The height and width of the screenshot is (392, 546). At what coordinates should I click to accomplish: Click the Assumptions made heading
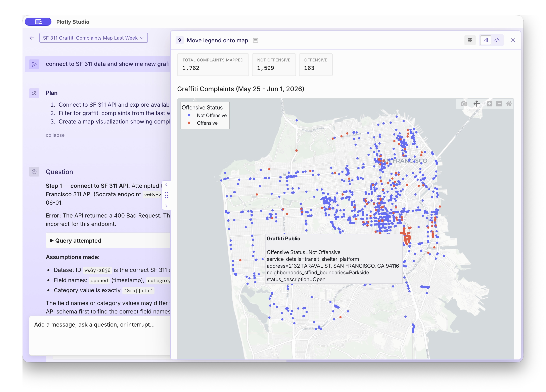(73, 257)
